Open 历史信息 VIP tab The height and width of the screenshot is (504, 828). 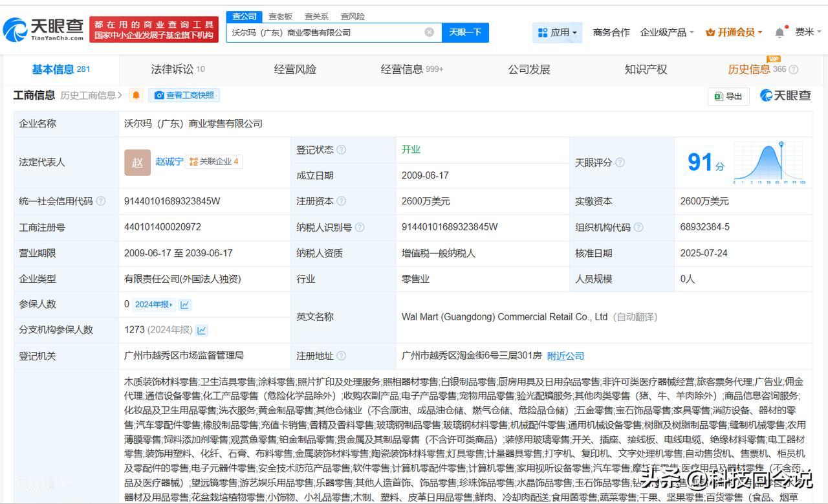757,69
